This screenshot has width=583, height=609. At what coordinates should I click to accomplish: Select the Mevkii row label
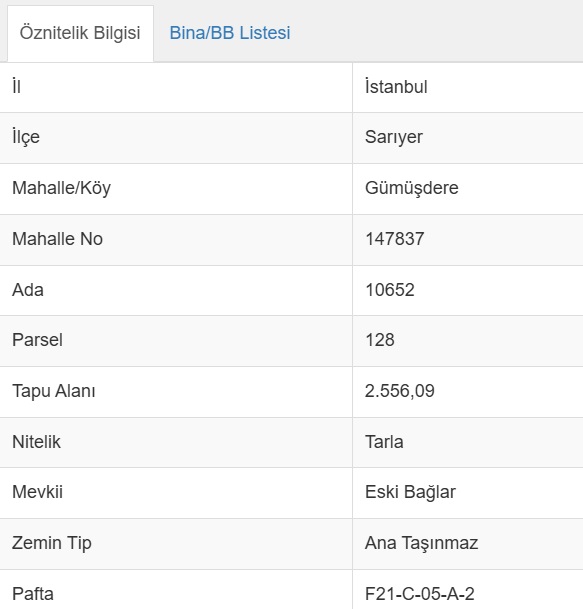[x=37, y=492]
